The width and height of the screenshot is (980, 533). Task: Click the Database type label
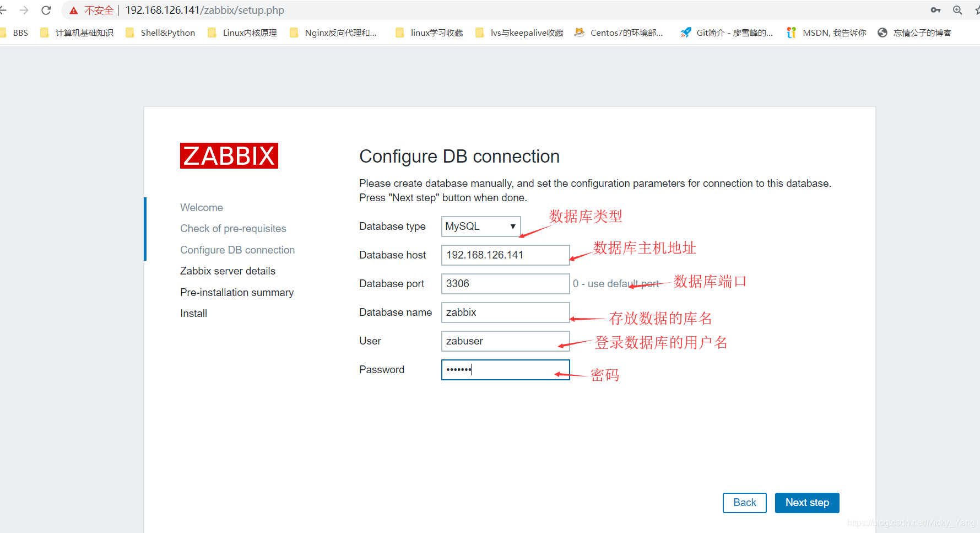[x=392, y=227]
